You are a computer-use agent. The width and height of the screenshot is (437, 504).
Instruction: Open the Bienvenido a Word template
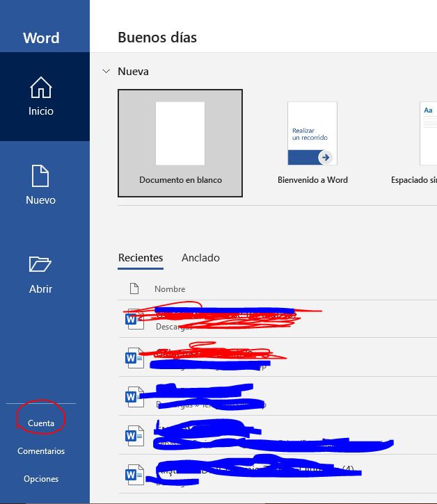tap(312, 143)
